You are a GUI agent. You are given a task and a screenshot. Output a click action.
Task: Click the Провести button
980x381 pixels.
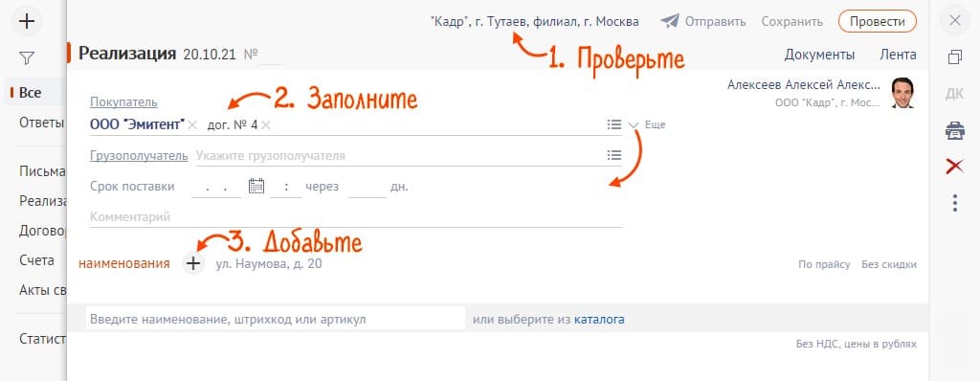(x=878, y=21)
